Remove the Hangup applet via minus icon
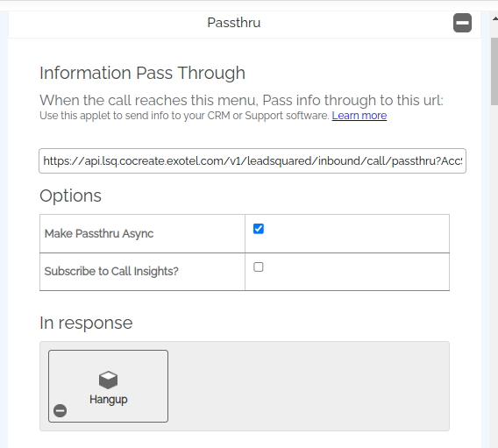This screenshot has height=448, width=498. click(x=60, y=410)
